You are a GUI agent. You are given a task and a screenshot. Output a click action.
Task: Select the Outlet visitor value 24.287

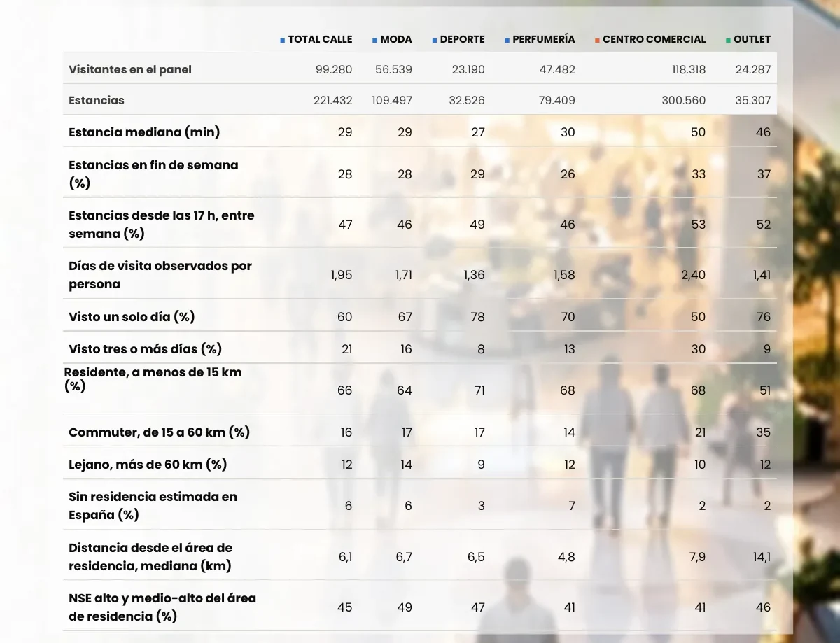coord(752,69)
